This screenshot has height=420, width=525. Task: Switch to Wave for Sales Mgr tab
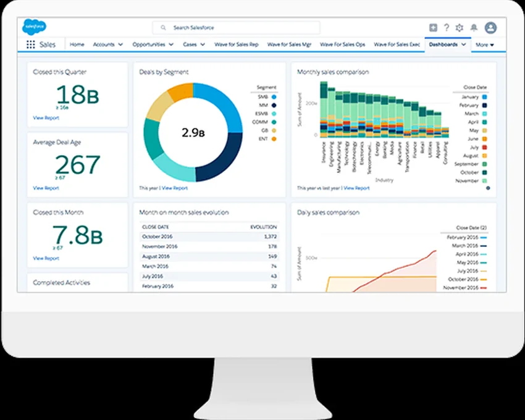[289, 44]
